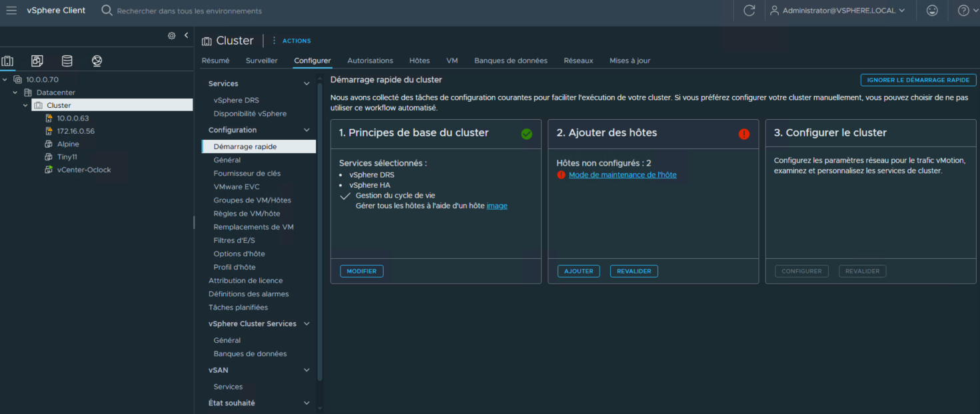The height and width of the screenshot is (414, 980).
Task: Collapse the vSAN settings section
Action: (306, 370)
